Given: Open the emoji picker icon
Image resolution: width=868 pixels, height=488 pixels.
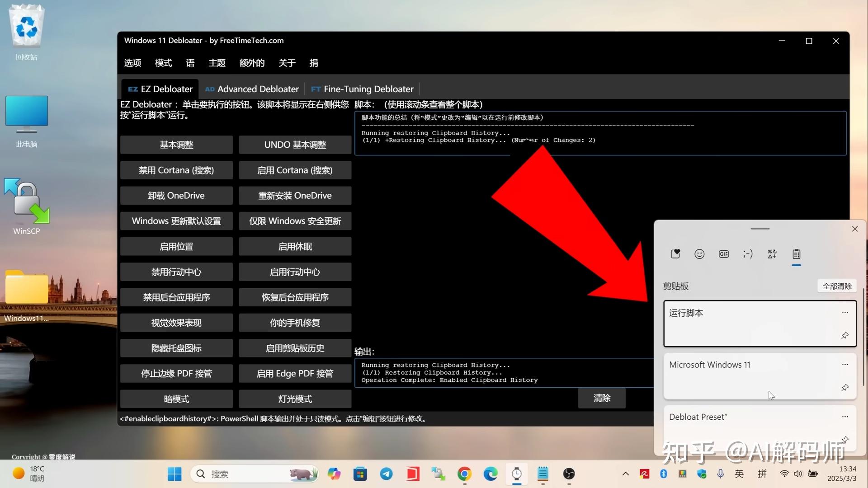Looking at the screenshot, I should click(699, 254).
